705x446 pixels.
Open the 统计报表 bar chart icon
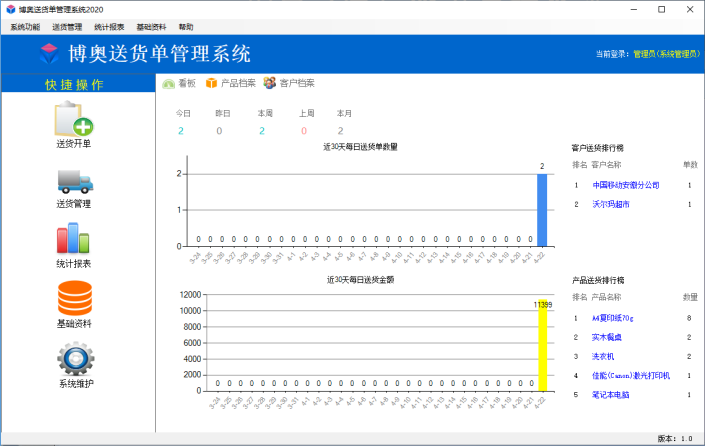coord(73,238)
